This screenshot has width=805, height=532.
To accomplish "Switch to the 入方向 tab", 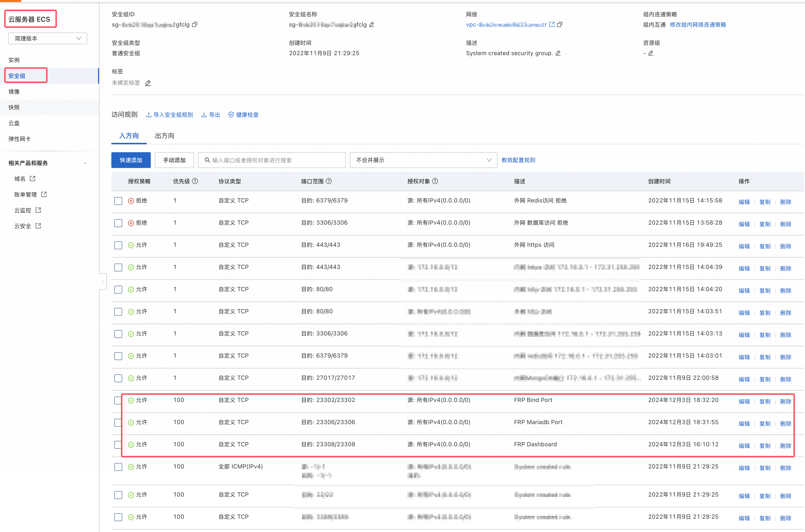I will [x=129, y=136].
